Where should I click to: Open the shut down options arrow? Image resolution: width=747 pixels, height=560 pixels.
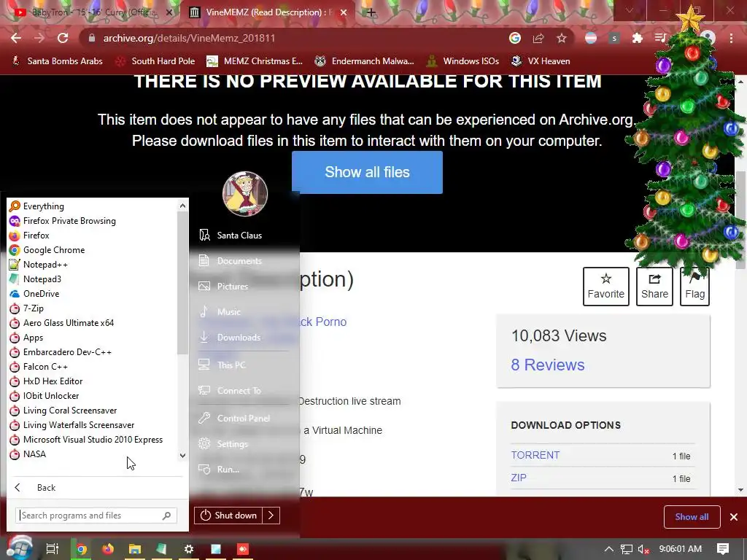click(271, 516)
